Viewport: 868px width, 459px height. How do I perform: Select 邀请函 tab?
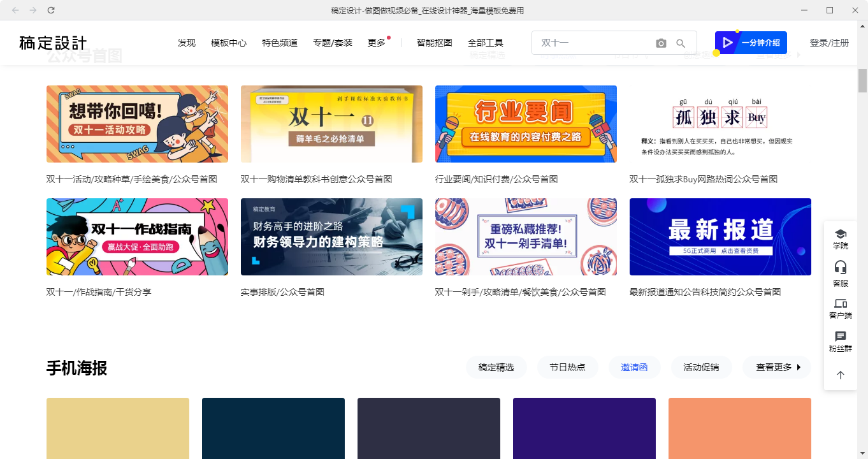pyautogui.click(x=634, y=367)
